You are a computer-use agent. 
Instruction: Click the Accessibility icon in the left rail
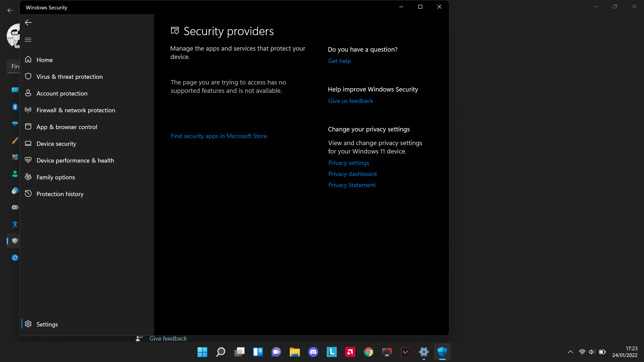(15, 224)
